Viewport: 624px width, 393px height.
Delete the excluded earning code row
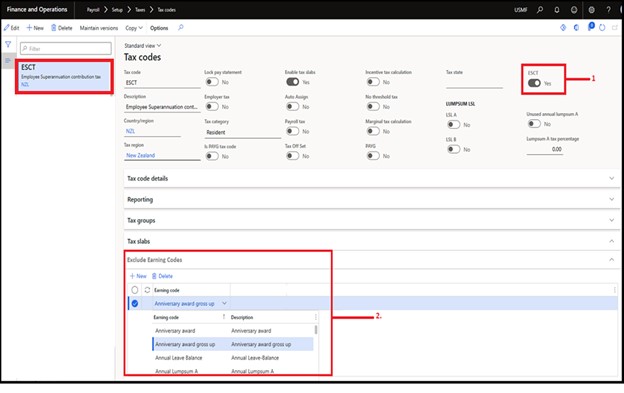tap(162, 276)
